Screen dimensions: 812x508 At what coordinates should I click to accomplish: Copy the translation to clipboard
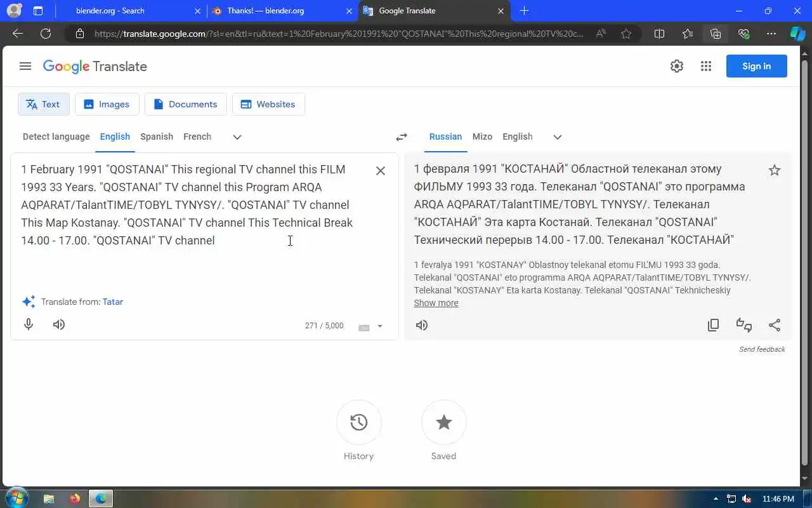pyautogui.click(x=714, y=325)
